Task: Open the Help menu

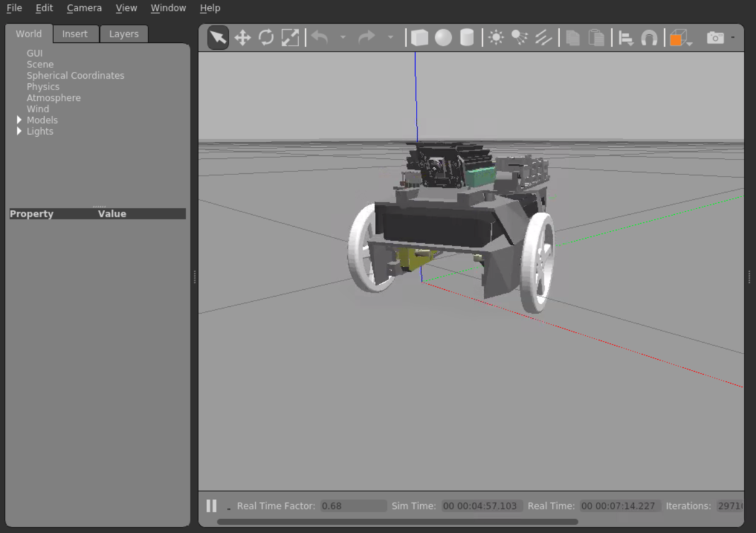Action: coord(210,8)
